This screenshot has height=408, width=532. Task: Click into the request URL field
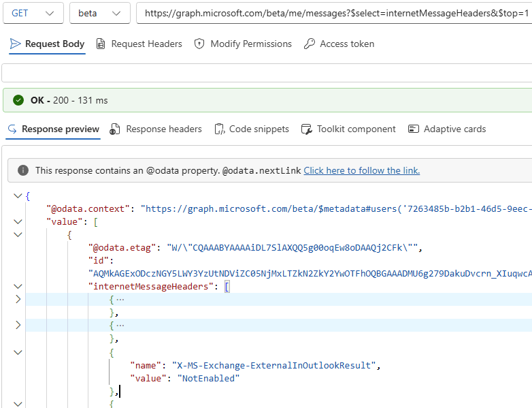tap(333, 13)
